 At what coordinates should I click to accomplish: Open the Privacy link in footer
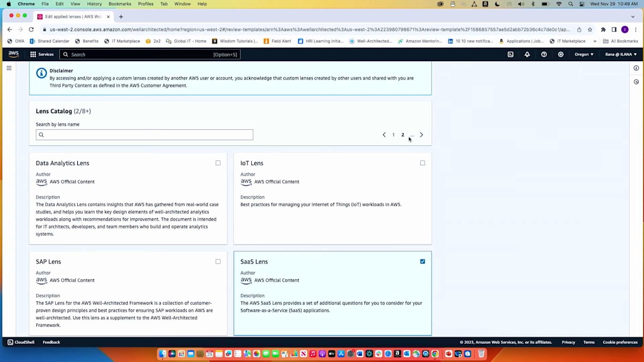click(568, 342)
